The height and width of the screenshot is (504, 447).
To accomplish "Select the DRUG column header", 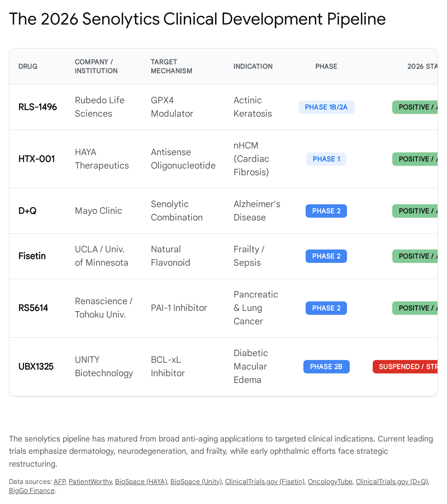I will [28, 66].
